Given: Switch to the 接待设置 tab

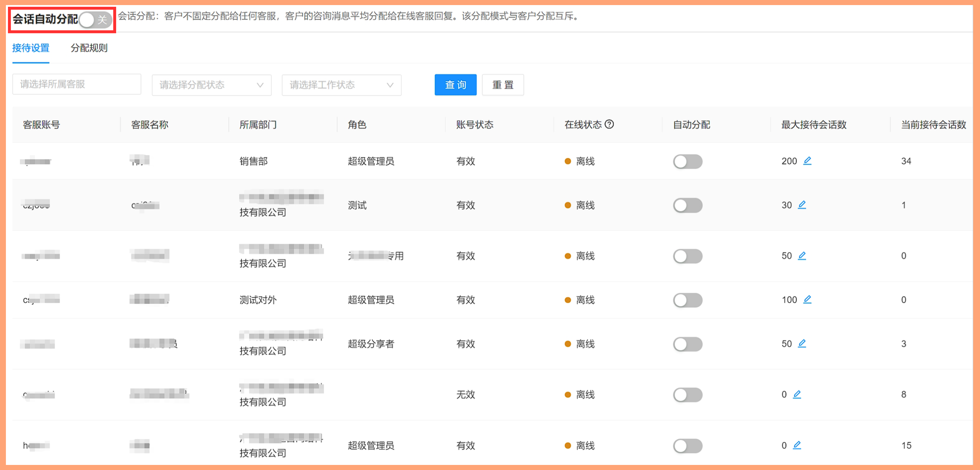Looking at the screenshot, I should tap(31, 48).
